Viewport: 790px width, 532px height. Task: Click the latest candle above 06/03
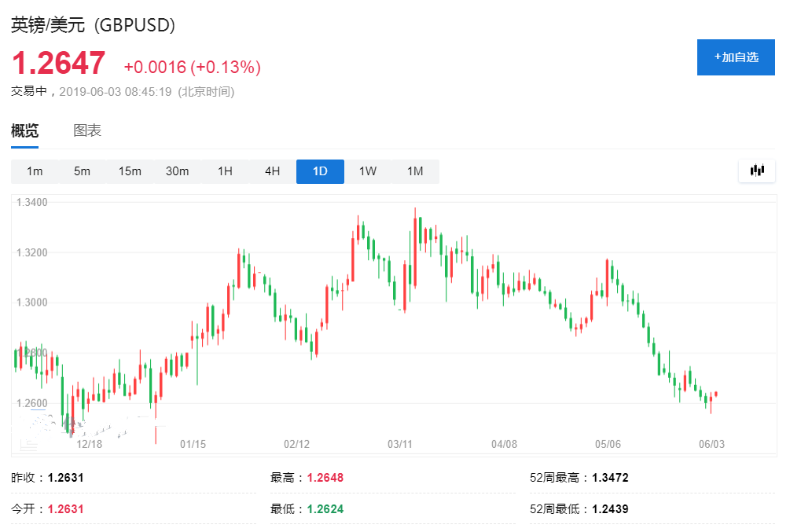pos(716,394)
